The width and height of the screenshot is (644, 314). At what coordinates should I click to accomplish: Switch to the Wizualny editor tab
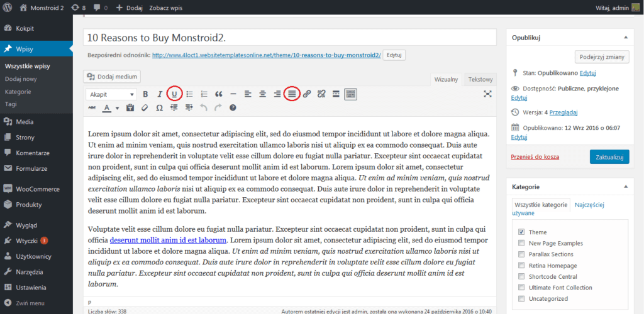446,80
